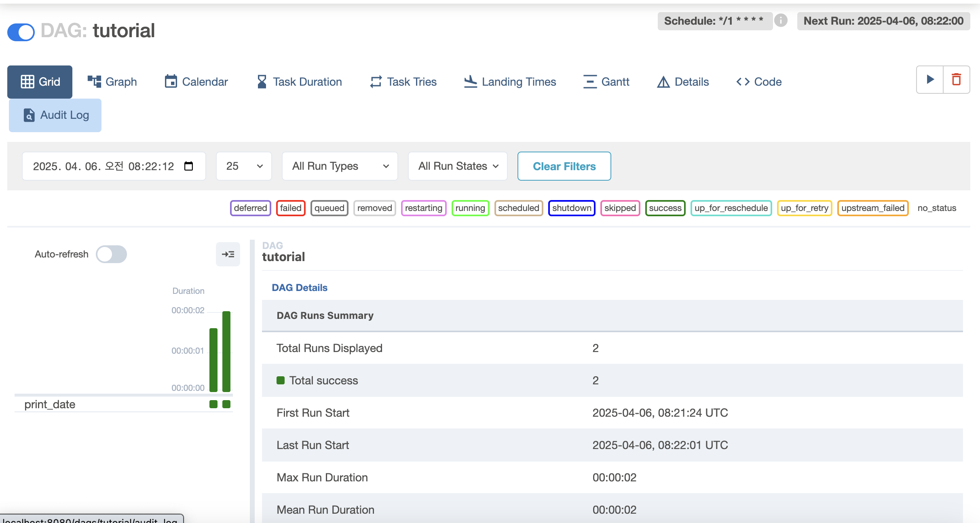Click the red delete DAG trash icon
The width and height of the screenshot is (980, 523).
pyautogui.click(x=956, y=80)
